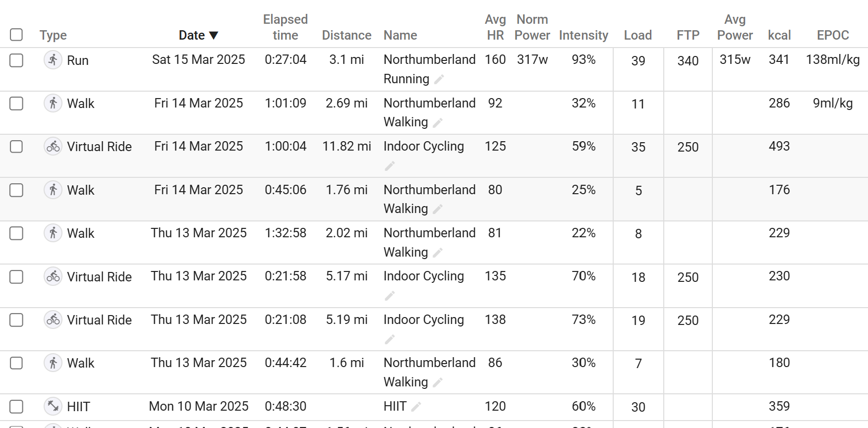This screenshot has width=868, height=428.
Task: Select the Sat 15 Mar Run checkbox
Action: point(16,60)
